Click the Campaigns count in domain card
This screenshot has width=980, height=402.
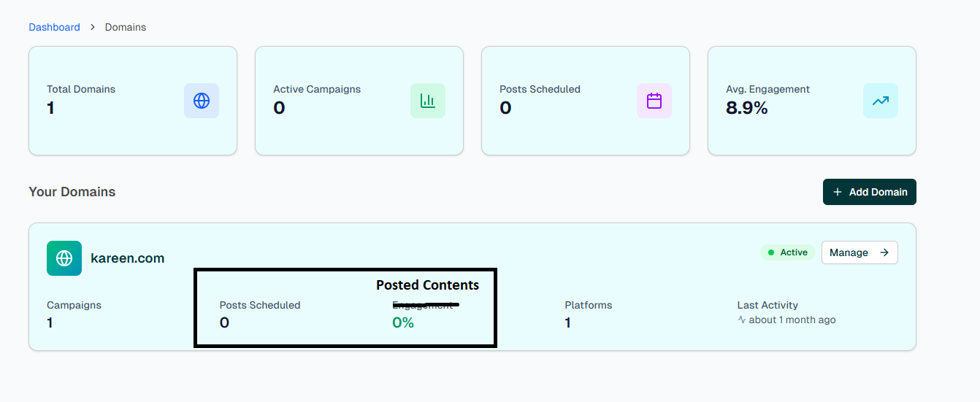[x=50, y=322]
